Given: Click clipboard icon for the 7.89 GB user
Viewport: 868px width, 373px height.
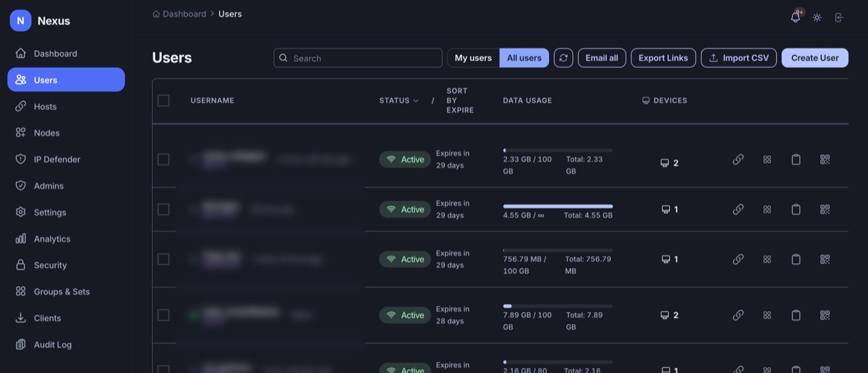Looking at the screenshot, I should point(796,314).
